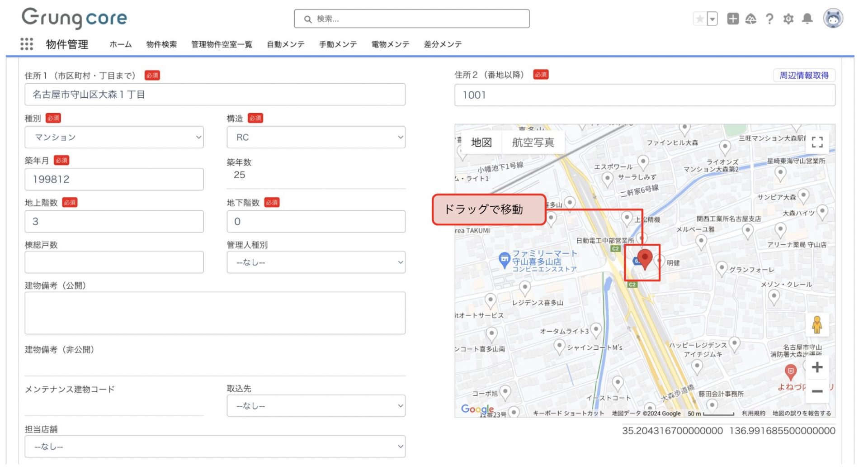Open the notifications bell
The width and height of the screenshot is (868, 471).
tap(807, 19)
